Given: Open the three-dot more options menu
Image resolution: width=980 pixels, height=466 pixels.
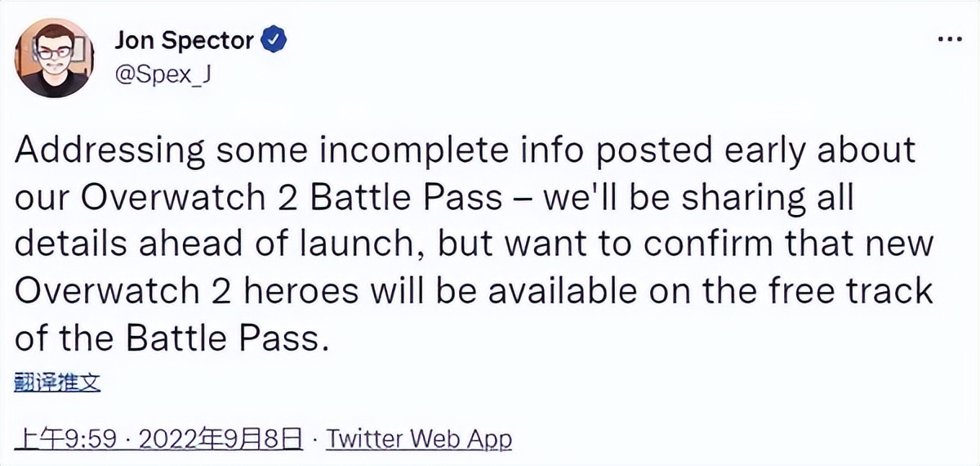Looking at the screenshot, I should click(951, 41).
